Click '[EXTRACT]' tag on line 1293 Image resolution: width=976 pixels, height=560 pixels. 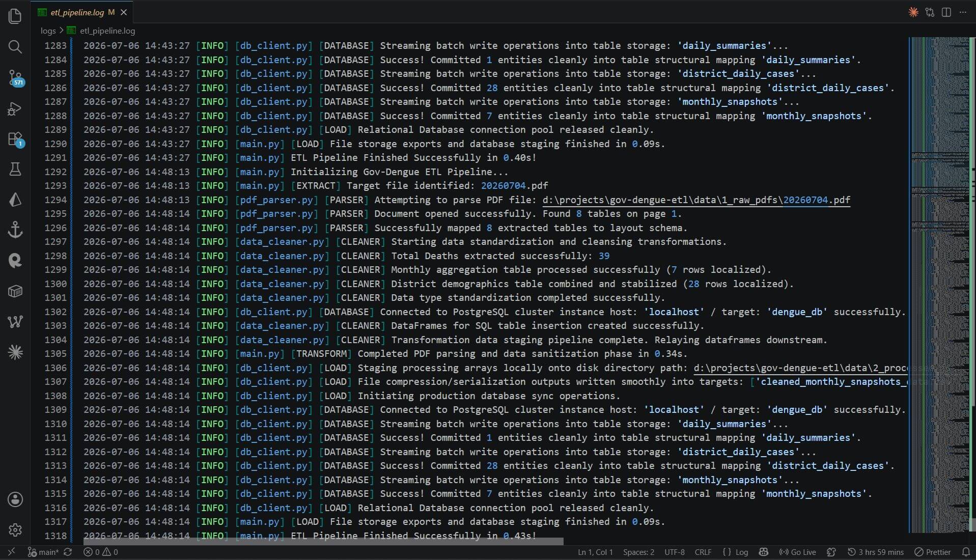(316, 186)
